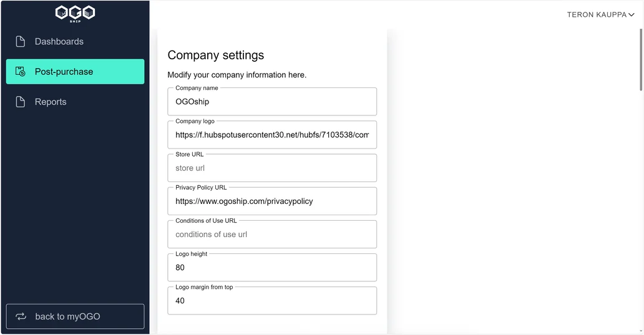
Task: Click the Company settings heading
Action: pos(216,55)
